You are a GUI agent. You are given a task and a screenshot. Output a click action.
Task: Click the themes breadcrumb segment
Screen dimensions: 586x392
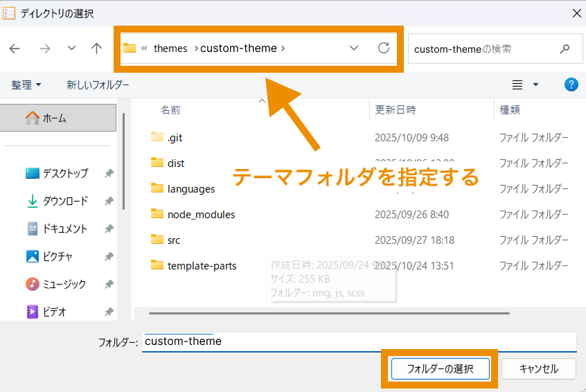tap(170, 48)
